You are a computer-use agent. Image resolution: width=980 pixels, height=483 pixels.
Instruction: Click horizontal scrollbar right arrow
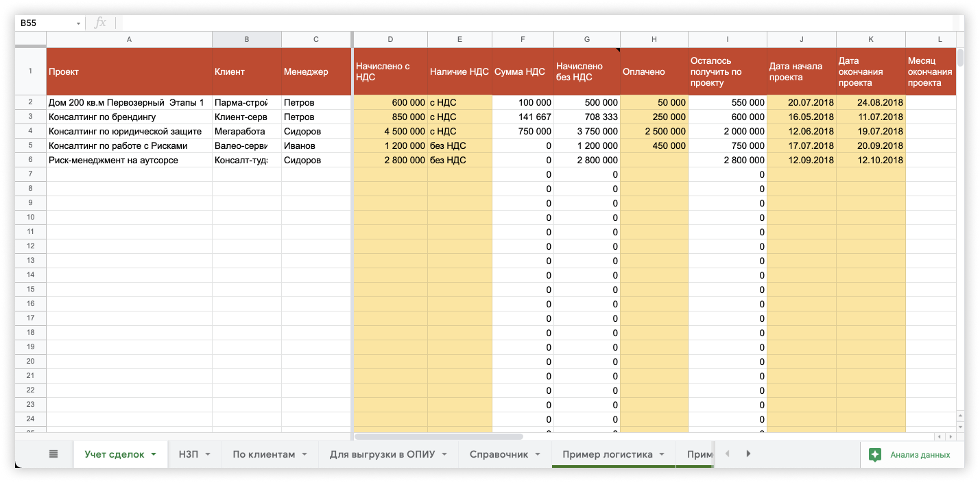tap(951, 436)
